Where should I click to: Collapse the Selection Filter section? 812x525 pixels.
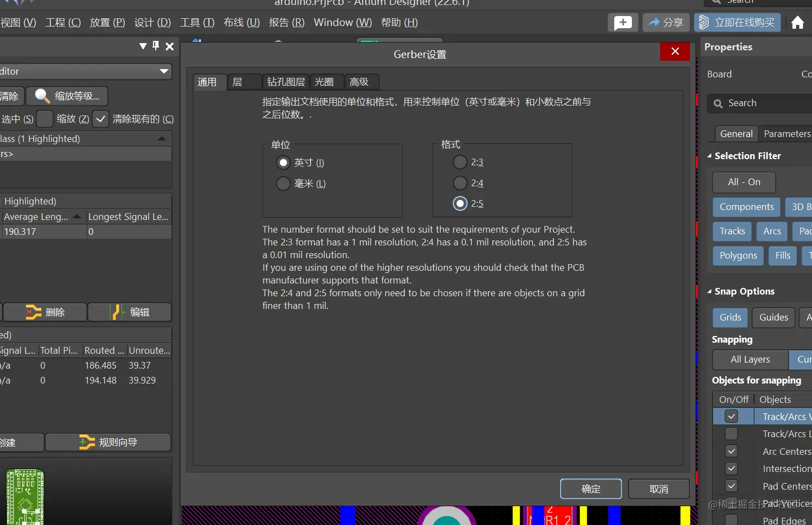(710, 156)
